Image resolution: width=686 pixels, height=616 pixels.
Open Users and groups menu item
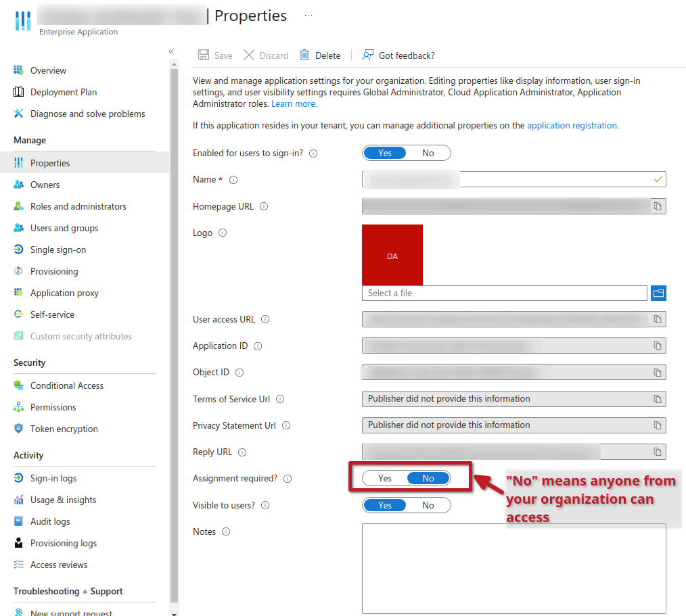pos(64,228)
